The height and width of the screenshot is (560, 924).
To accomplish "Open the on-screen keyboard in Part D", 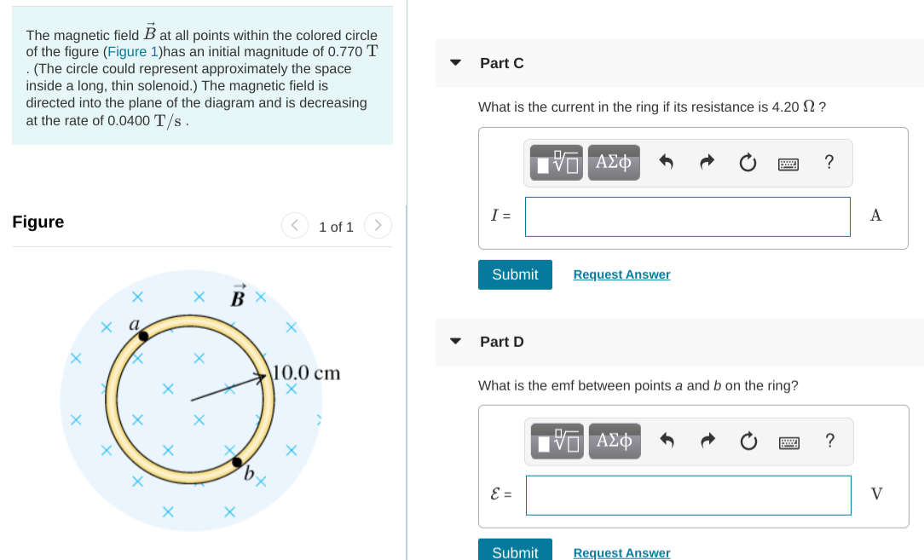I will (789, 442).
